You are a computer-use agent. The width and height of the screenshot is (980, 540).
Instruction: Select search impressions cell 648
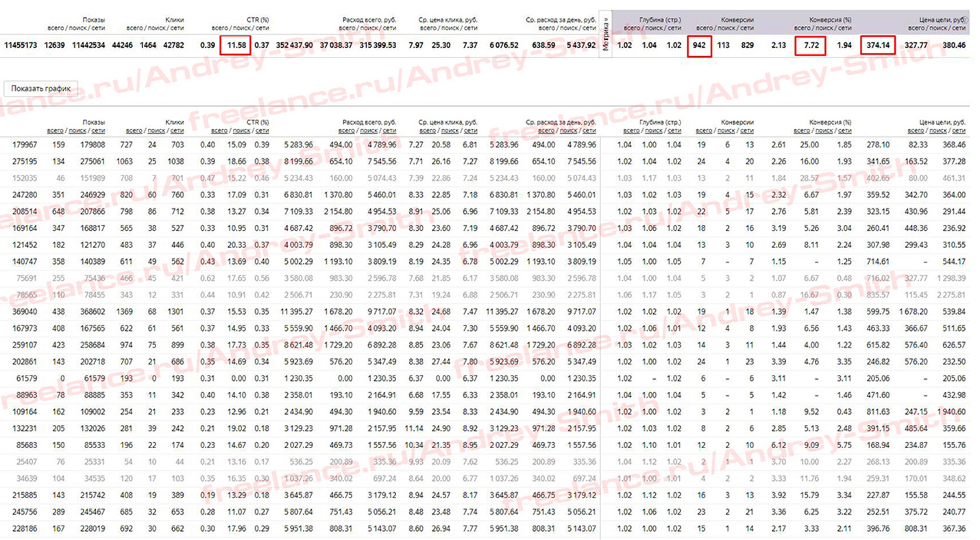click(x=57, y=211)
